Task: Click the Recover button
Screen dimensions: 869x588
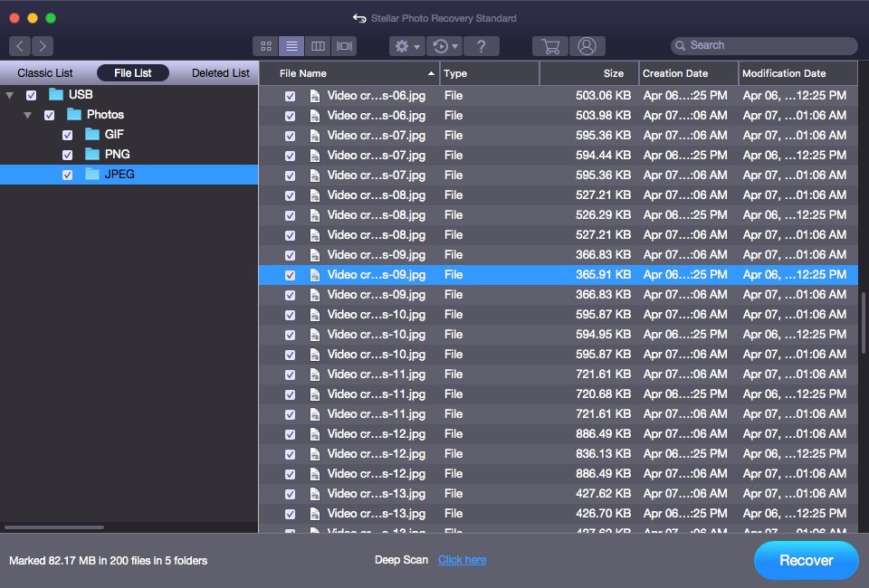Action: pyautogui.click(x=806, y=560)
